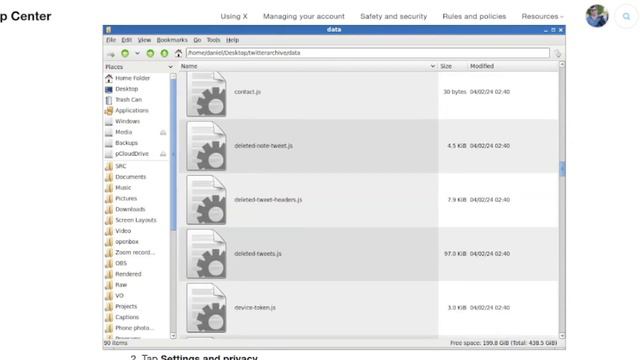Click sidebar scrollbar down arrow
This screenshot has width=640, height=360.
173,336
